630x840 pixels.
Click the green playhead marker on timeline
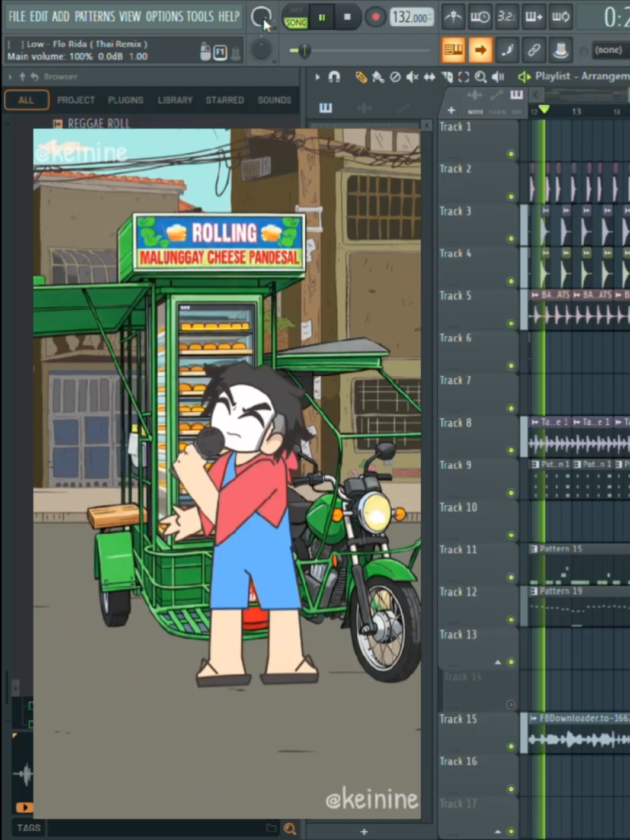tap(543, 110)
